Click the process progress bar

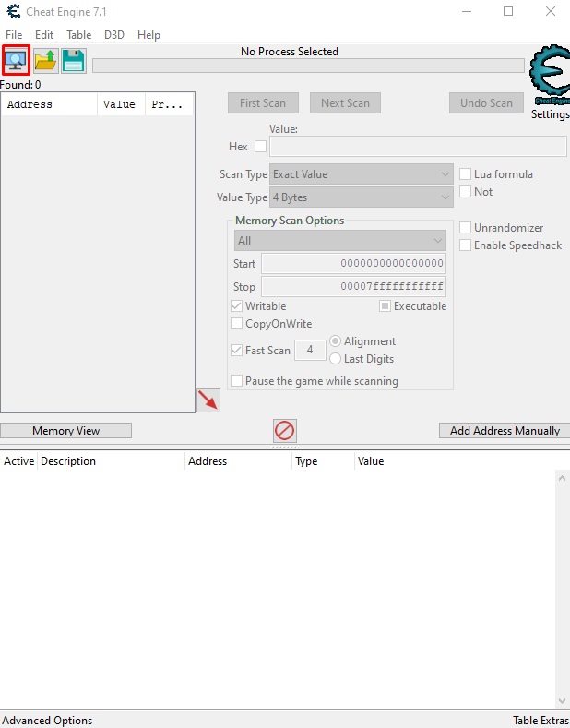pos(308,66)
